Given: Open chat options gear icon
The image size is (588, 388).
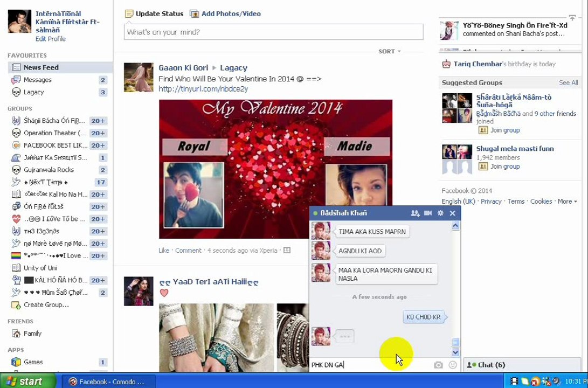Looking at the screenshot, I should (x=440, y=213).
